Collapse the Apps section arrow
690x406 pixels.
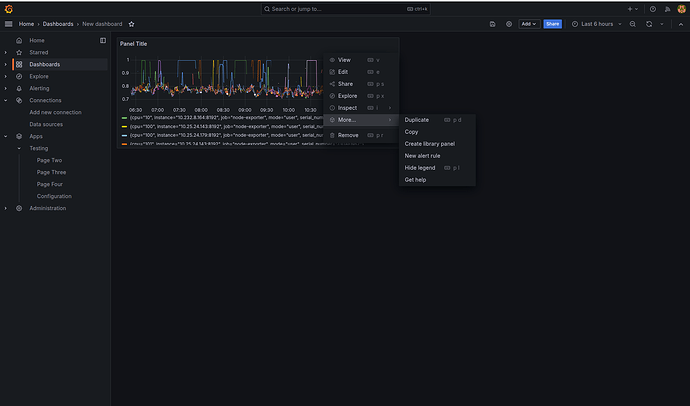coord(6,136)
